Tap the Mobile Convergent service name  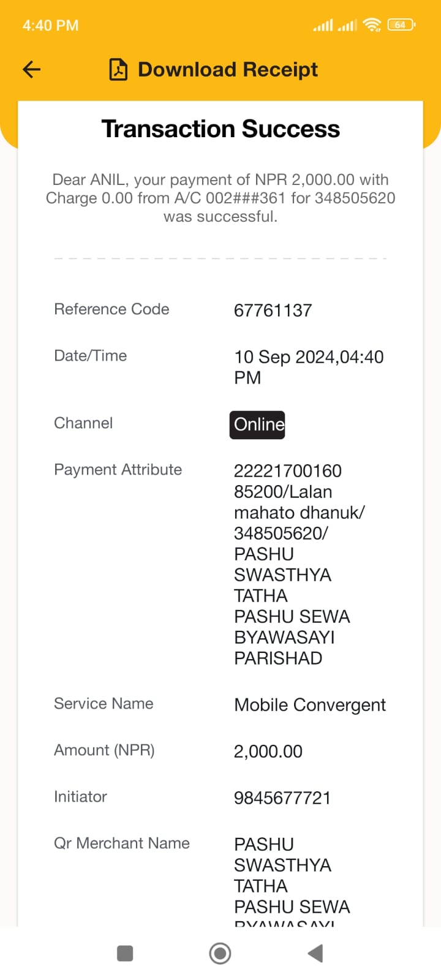[310, 705]
